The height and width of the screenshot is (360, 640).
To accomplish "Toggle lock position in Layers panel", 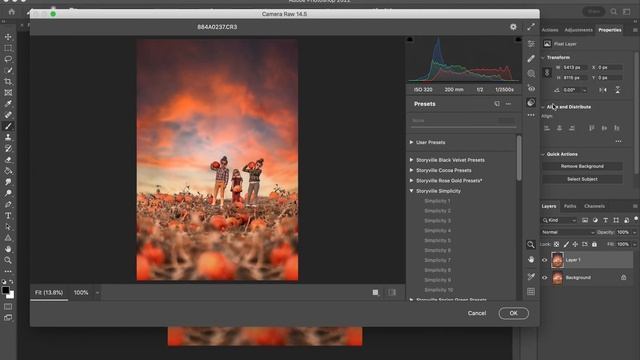I will pyautogui.click(x=575, y=244).
